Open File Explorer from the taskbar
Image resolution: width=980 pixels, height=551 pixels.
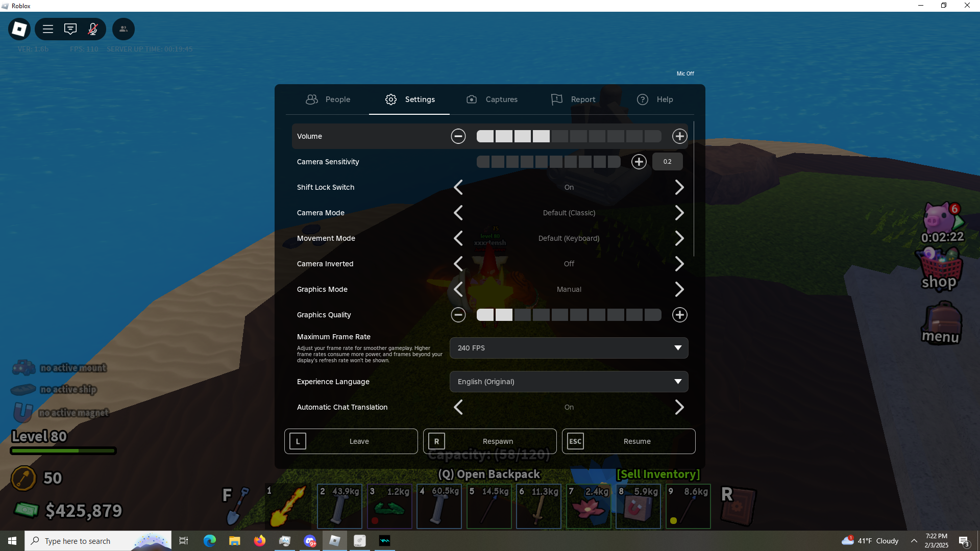pos(235,541)
